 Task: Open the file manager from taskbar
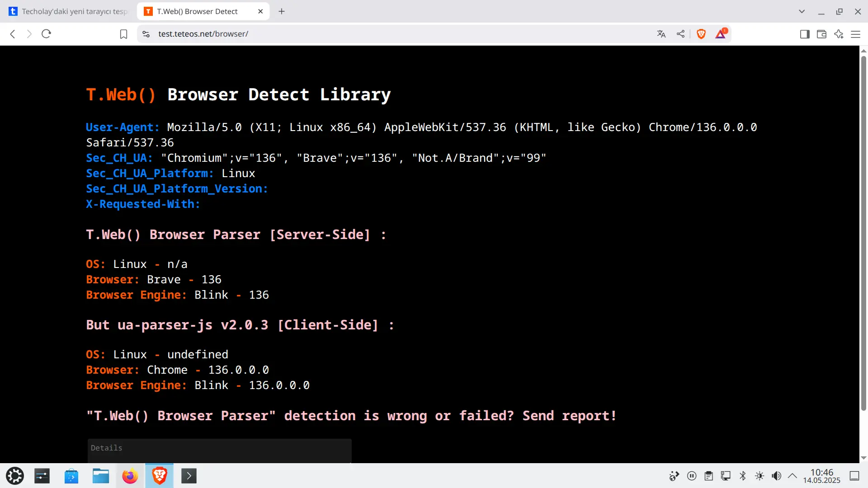pyautogui.click(x=101, y=476)
